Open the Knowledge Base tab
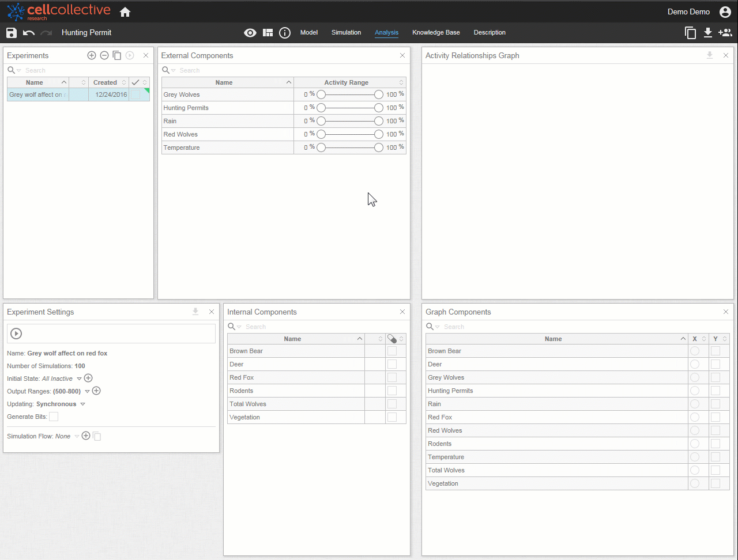Image resolution: width=738 pixels, height=560 pixels. pyautogui.click(x=436, y=32)
